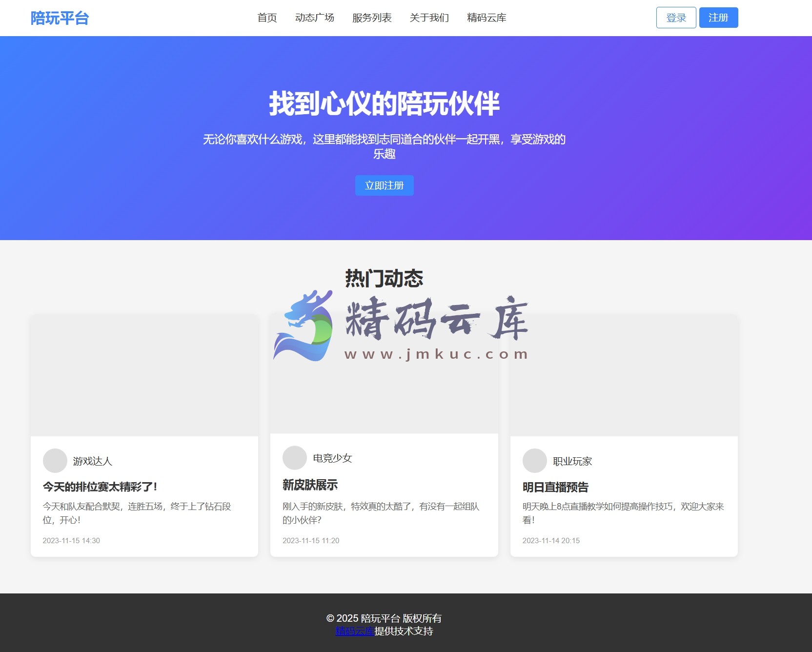The height and width of the screenshot is (652, 812).
Task: Click footer text © 2025 陪玩平台 版权所有
Action: click(384, 618)
